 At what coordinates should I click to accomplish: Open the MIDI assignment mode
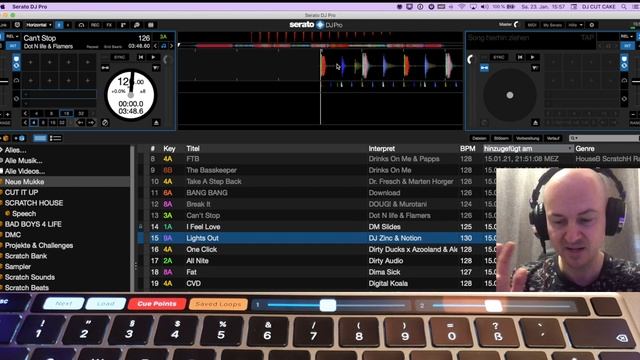(x=532, y=25)
